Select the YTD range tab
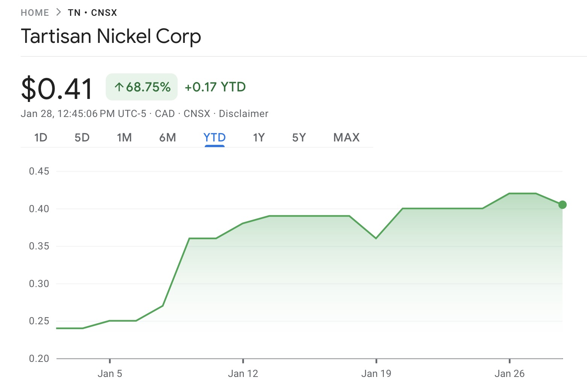Viewport: 587px width, 392px height. (214, 138)
